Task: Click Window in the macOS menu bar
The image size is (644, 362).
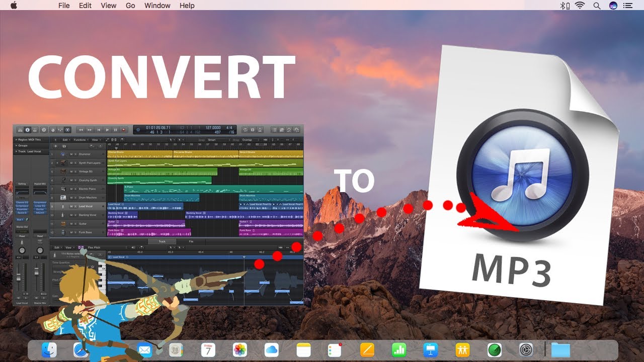Action: coord(157,6)
